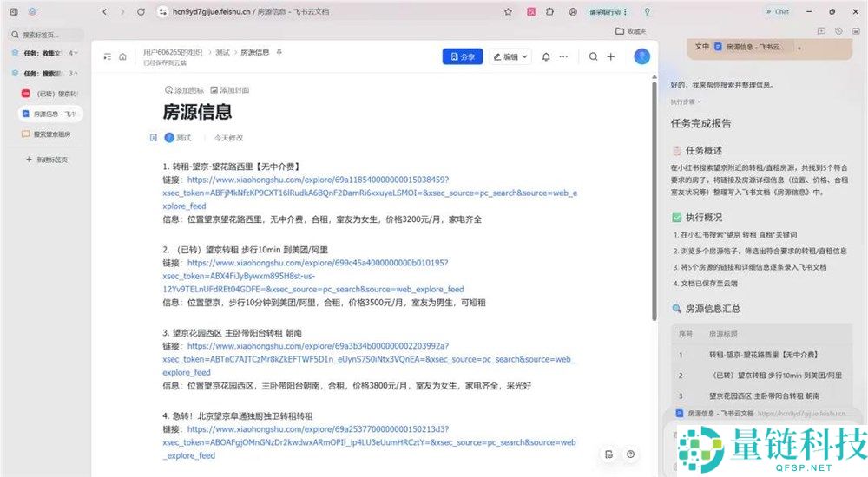The height and width of the screenshot is (477, 868).
Task: Click 新建标签页 to open a new tab
Action: [x=47, y=160]
